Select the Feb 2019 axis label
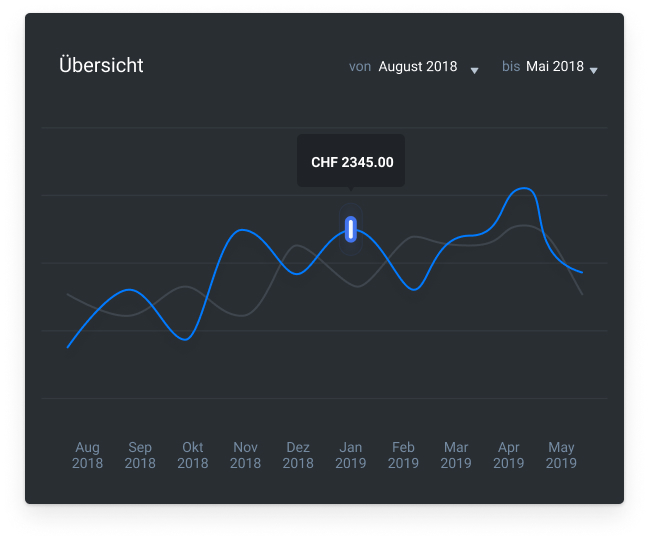The image size is (649, 541). click(x=403, y=455)
